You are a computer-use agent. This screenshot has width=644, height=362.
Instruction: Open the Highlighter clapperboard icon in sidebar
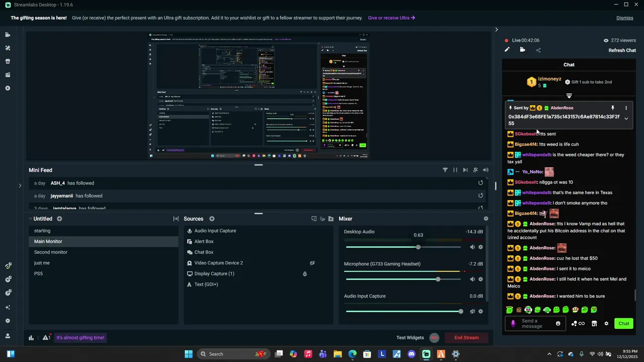click(x=8, y=75)
